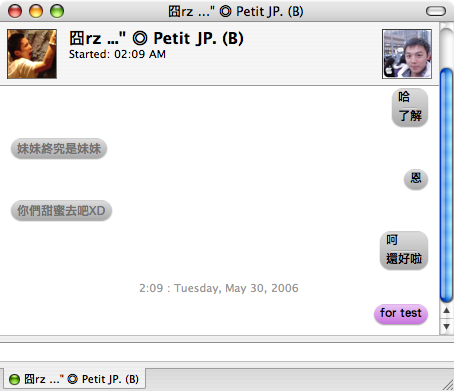Zoom the window with green button

[x=57, y=11]
